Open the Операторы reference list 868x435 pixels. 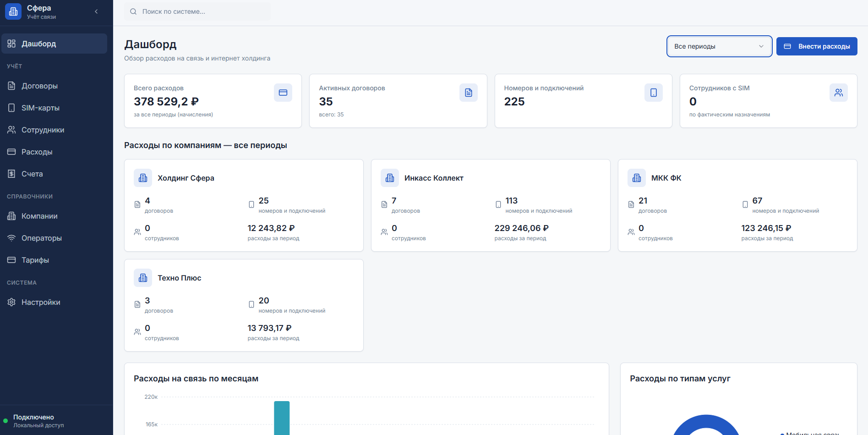click(55, 238)
